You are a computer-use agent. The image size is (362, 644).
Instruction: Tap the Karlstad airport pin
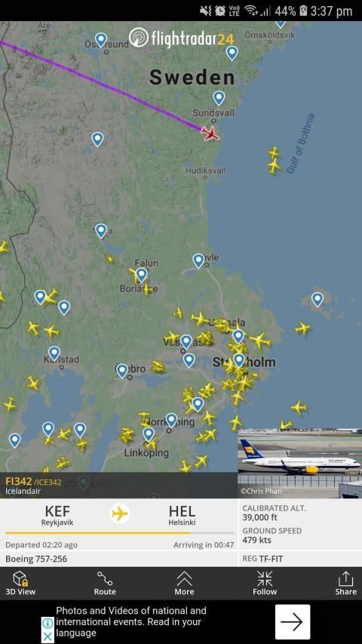[x=54, y=353]
